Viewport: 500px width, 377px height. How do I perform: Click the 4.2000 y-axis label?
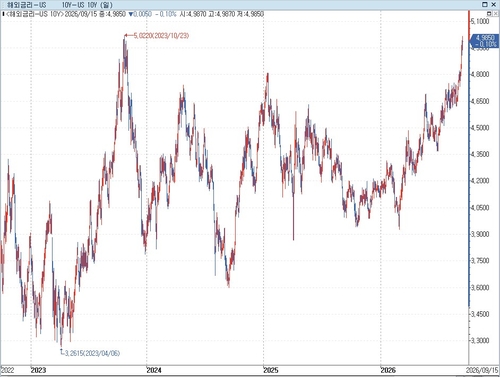coord(480,181)
